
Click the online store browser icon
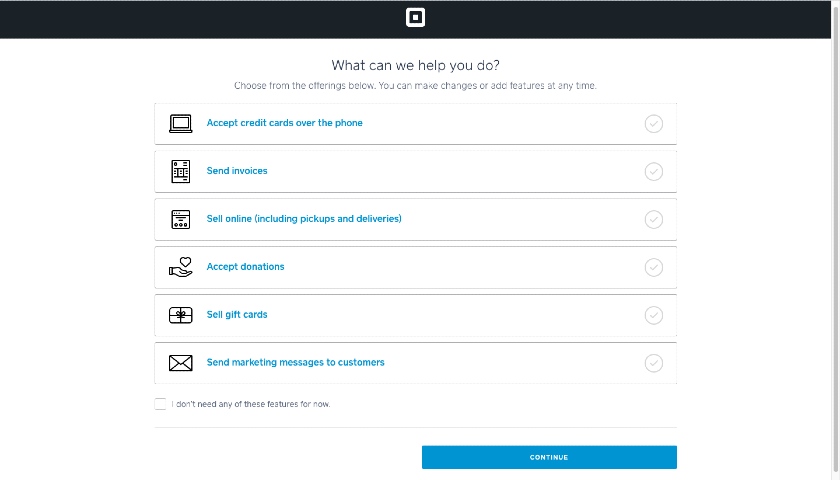tap(181, 220)
